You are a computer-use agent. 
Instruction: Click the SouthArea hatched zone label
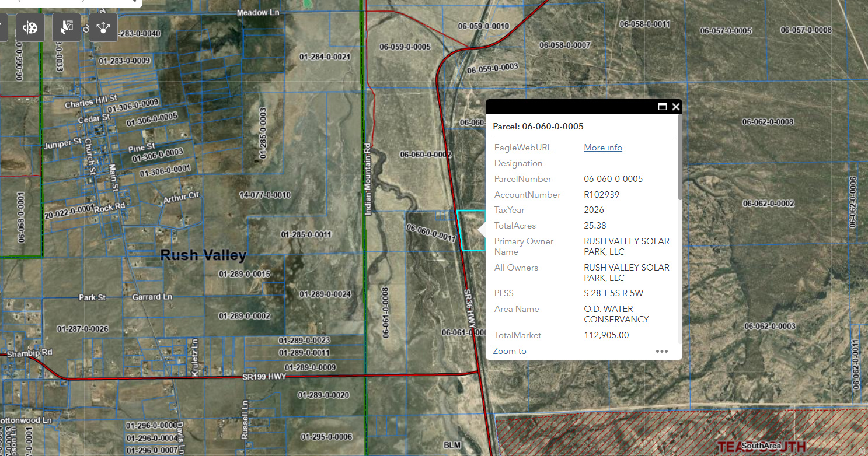click(762, 446)
